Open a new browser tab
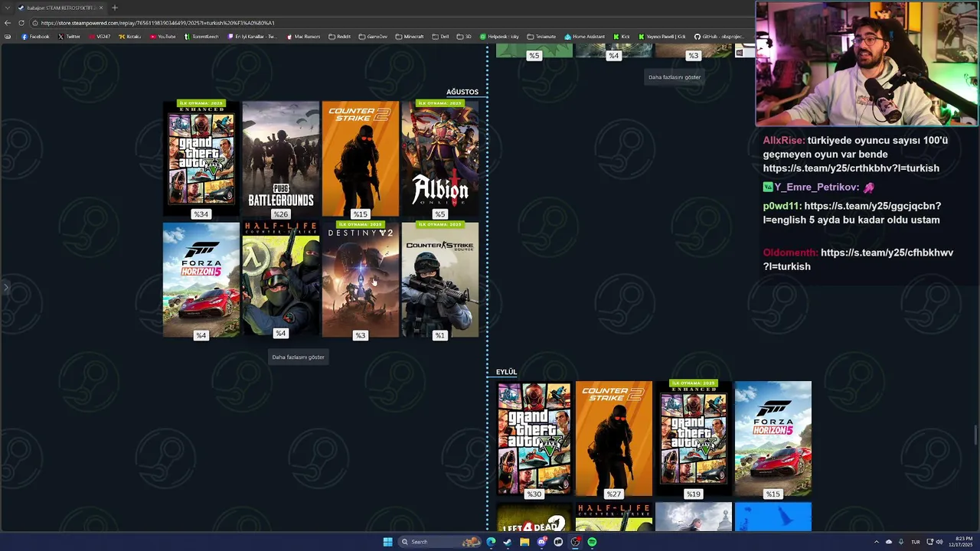 pos(115,8)
